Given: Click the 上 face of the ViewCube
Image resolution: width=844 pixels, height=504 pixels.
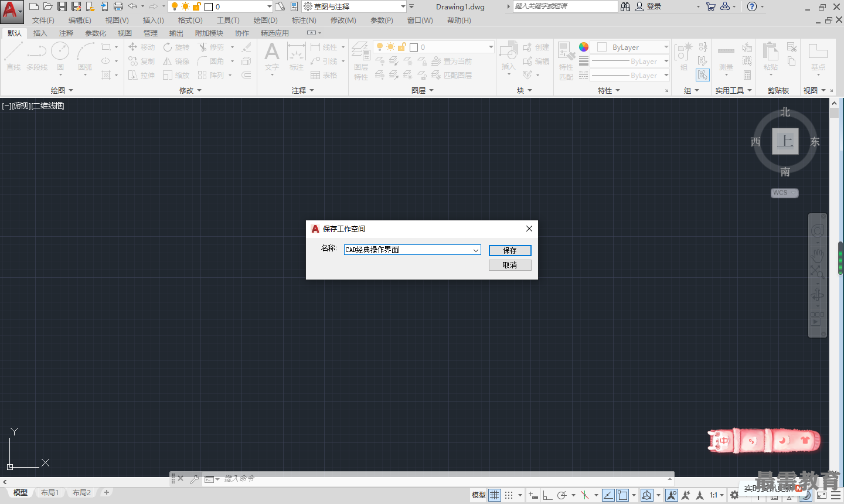Looking at the screenshot, I should pos(785,141).
